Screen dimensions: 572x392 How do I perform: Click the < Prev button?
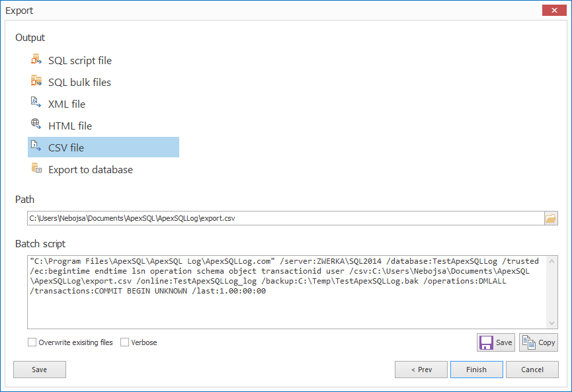click(x=421, y=370)
